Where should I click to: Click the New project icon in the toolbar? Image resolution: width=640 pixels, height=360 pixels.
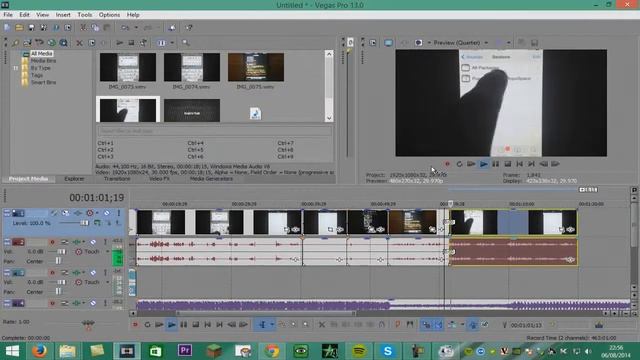(x=7, y=28)
